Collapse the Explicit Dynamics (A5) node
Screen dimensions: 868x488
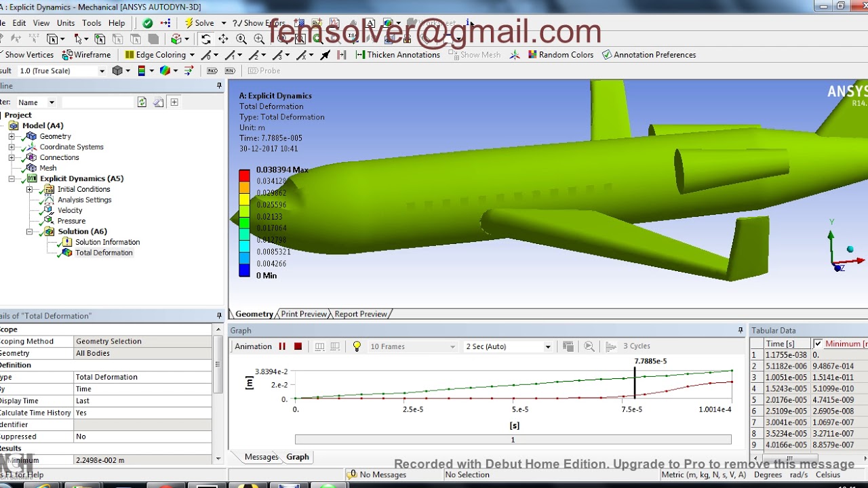tap(12, 179)
